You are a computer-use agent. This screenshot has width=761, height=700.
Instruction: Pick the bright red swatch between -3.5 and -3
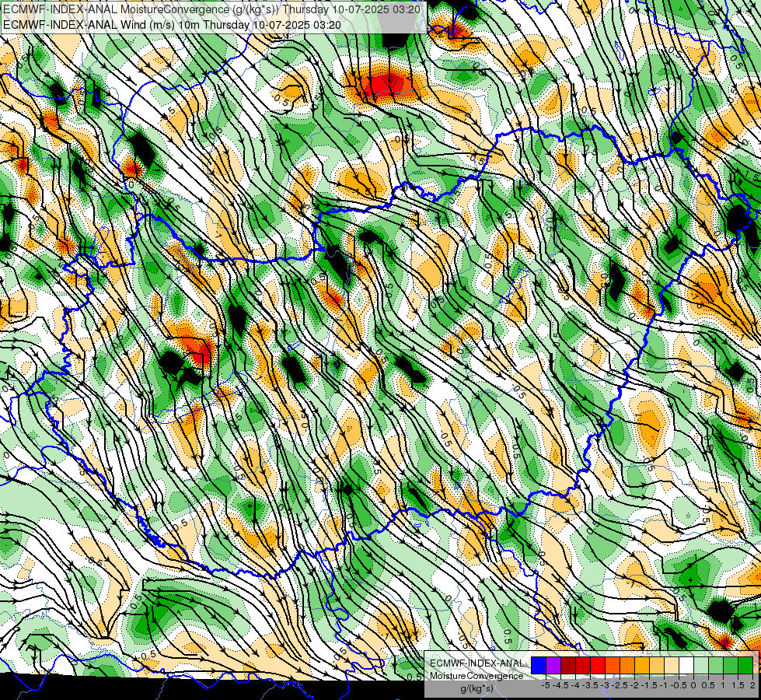coord(598,665)
